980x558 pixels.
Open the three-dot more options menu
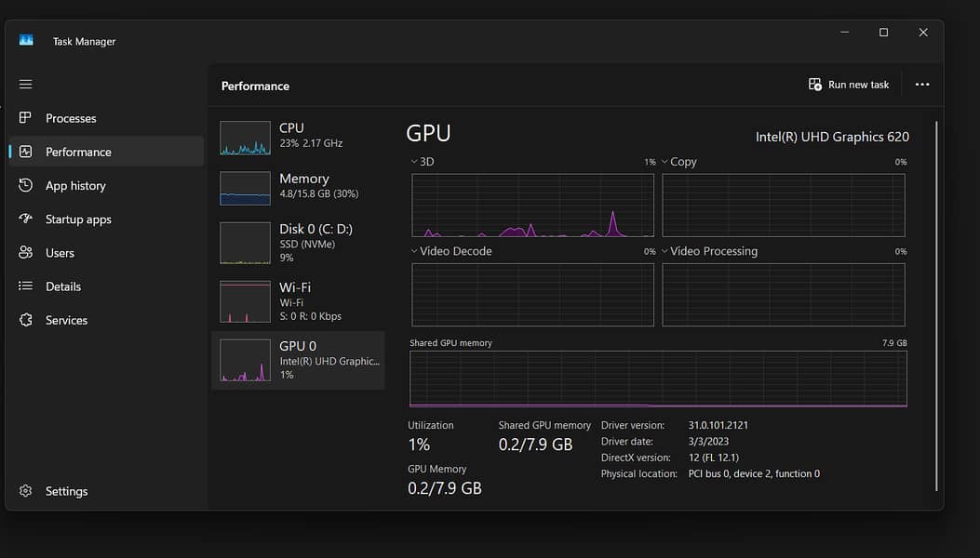(x=921, y=85)
